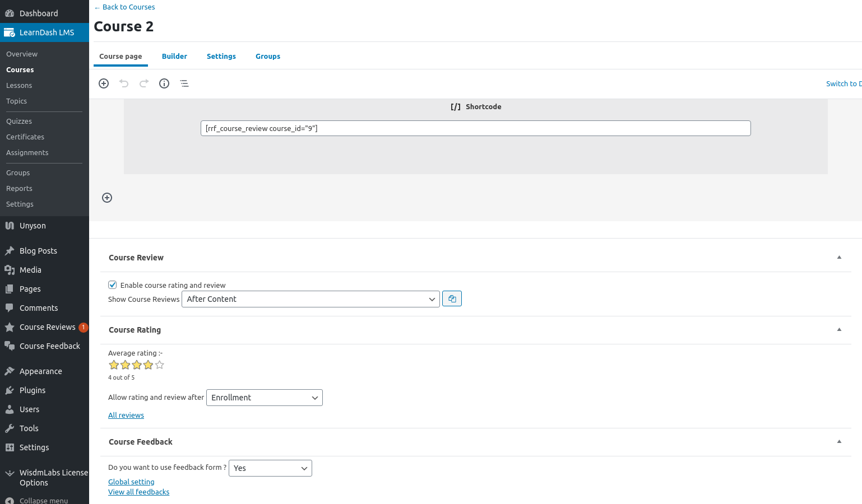Open the content structure info icon
The image size is (862, 504).
coord(164,83)
